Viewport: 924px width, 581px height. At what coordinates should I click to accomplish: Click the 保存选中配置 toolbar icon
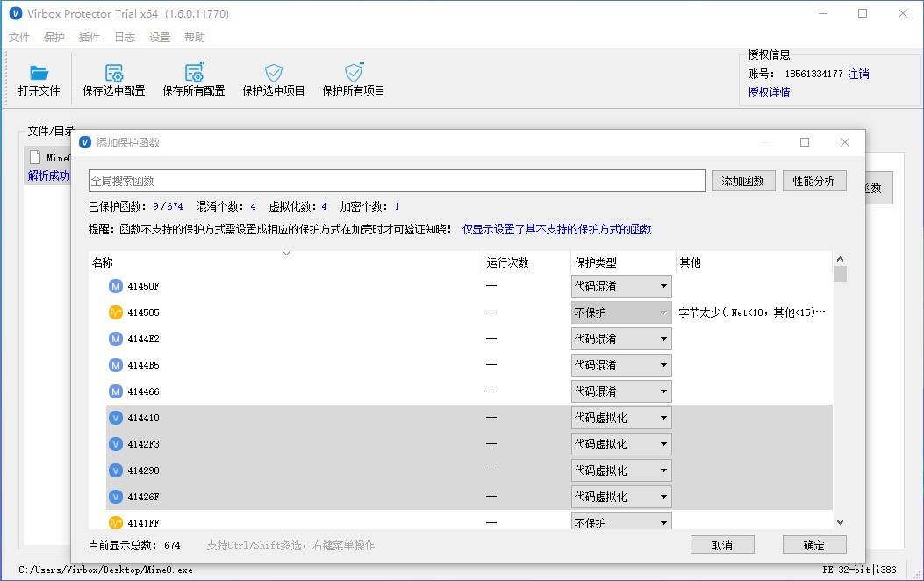(114, 73)
